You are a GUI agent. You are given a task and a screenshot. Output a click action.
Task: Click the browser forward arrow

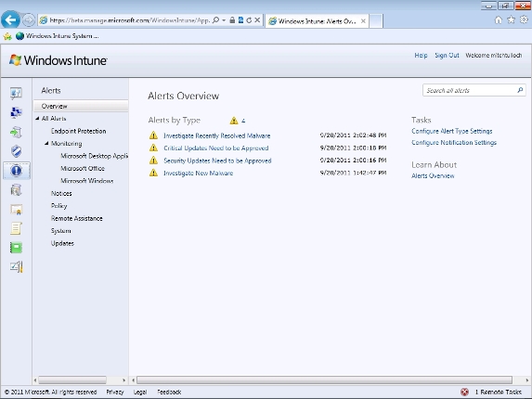pos(29,20)
